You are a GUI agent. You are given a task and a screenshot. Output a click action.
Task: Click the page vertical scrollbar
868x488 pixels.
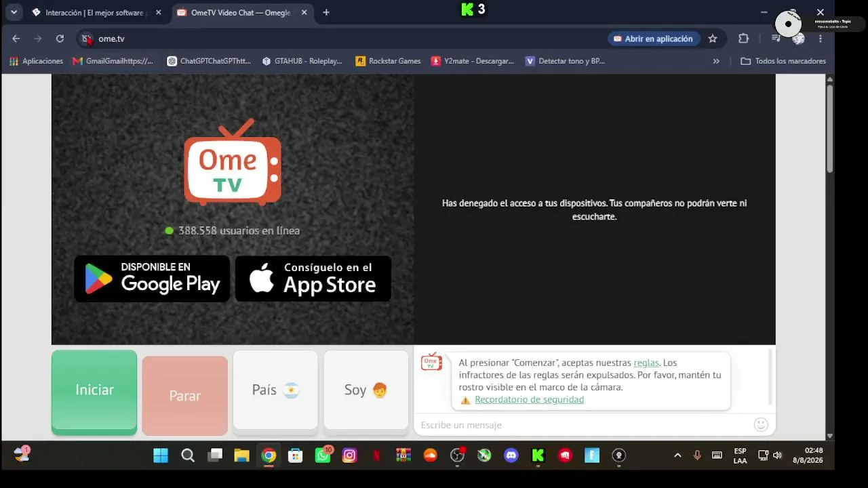coord(829,129)
